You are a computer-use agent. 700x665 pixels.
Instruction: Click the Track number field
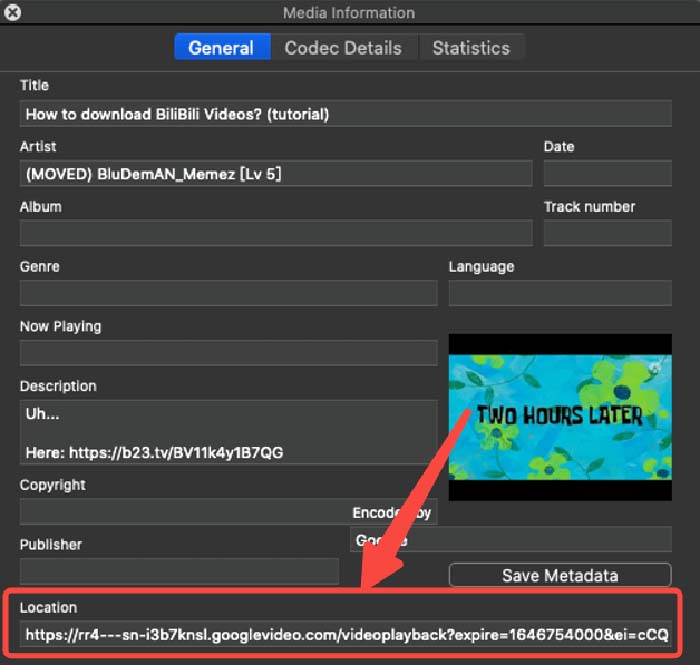pos(607,233)
